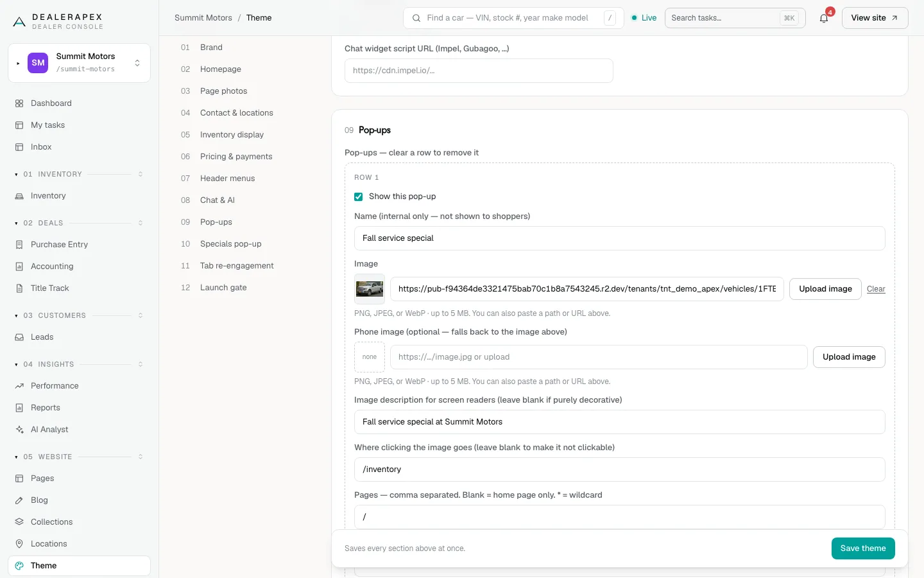This screenshot has width=924, height=578.
Task: Click the Summit Motors breadcrumb link
Action: click(203, 18)
